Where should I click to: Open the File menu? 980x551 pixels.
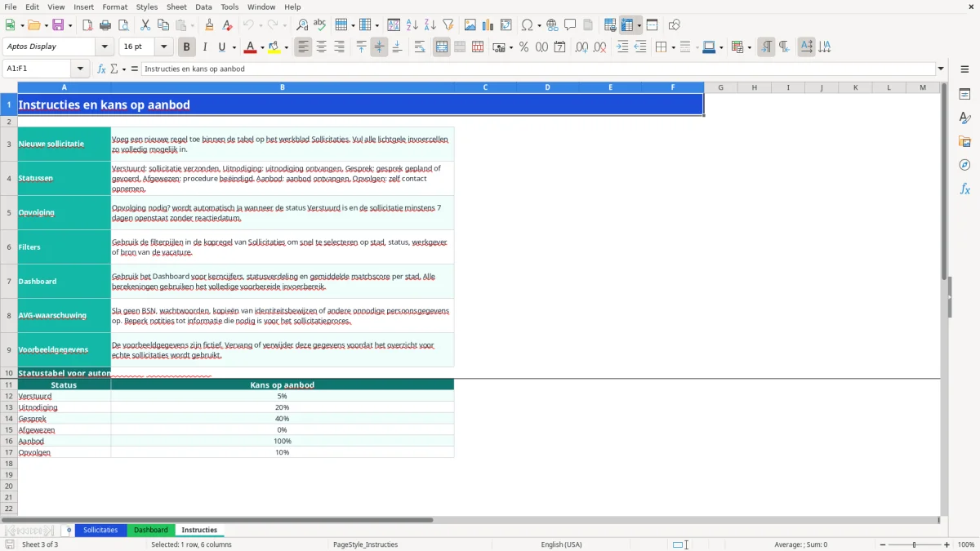click(x=11, y=7)
